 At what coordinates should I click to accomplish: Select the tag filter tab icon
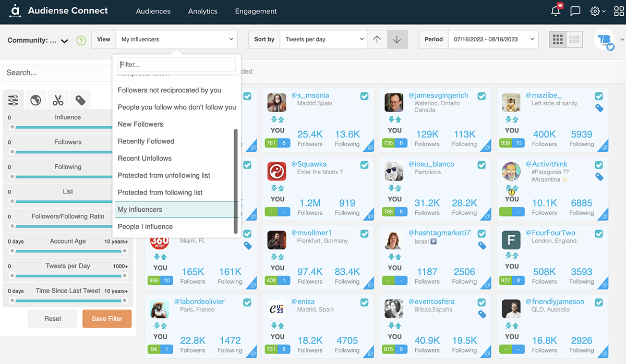coord(80,100)
